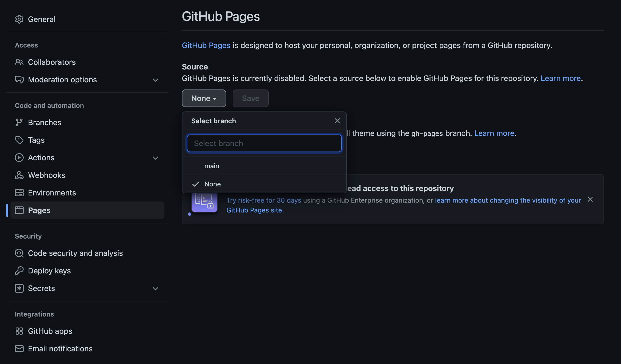Click the Tags label icon

[19, 140]
